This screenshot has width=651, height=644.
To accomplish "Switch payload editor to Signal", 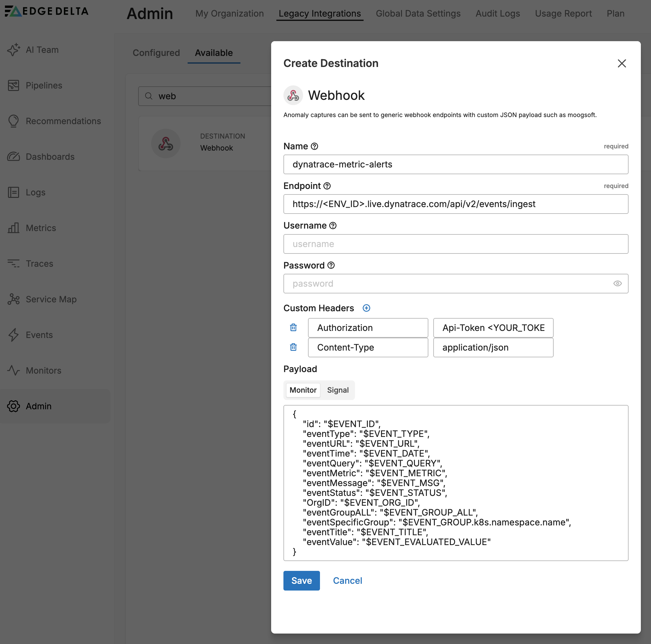I will tap(338, 390).
